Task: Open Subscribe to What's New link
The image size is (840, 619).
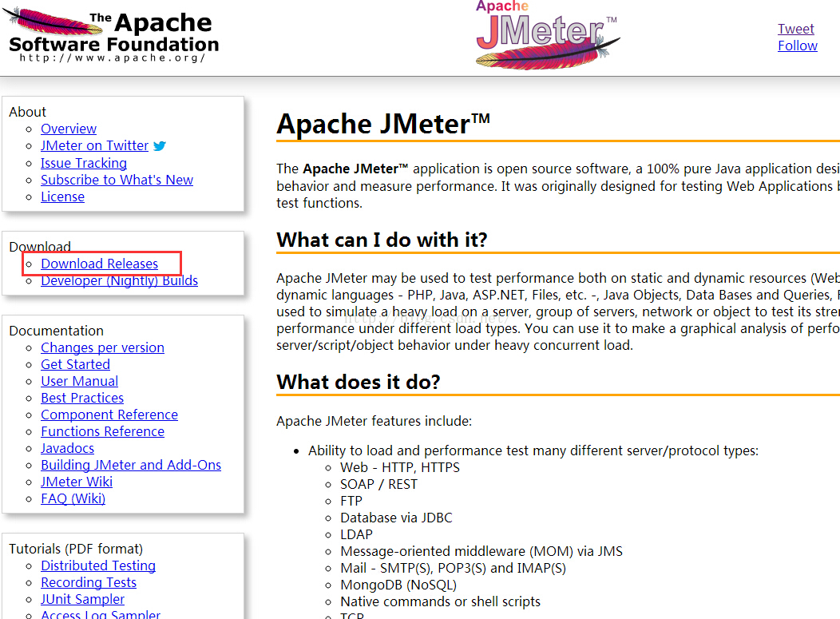Action: (x=117, y=180)
